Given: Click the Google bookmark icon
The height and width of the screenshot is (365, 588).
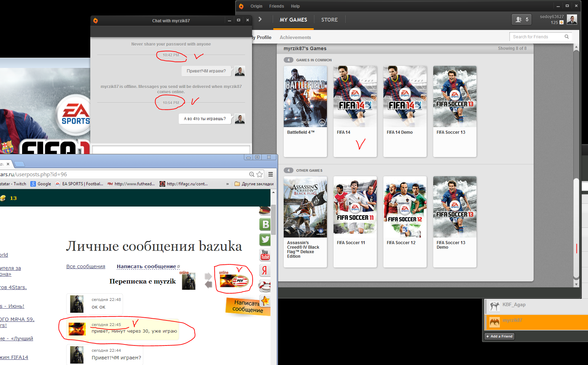Looking at the screenshot, I should click(x=33, y=184).
